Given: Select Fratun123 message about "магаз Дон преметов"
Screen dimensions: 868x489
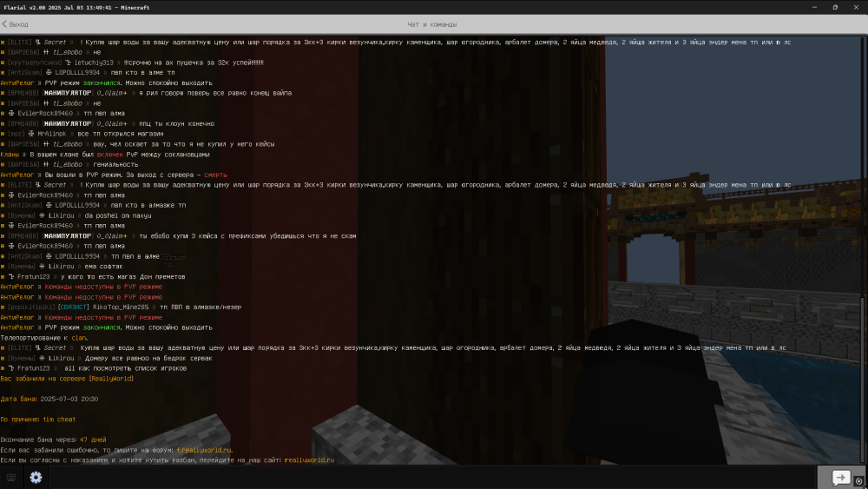Looking at the screenshot, I should [93, 276].
